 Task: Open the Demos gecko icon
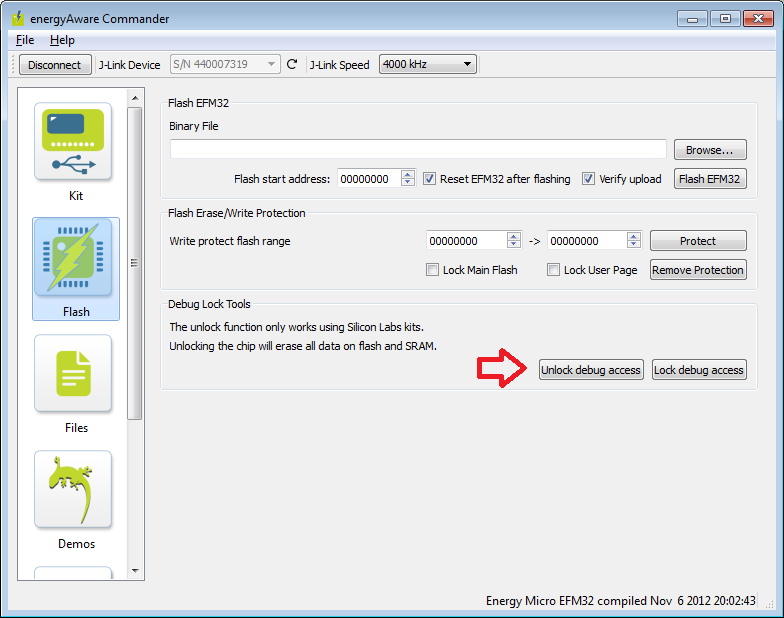click(75, 490)
